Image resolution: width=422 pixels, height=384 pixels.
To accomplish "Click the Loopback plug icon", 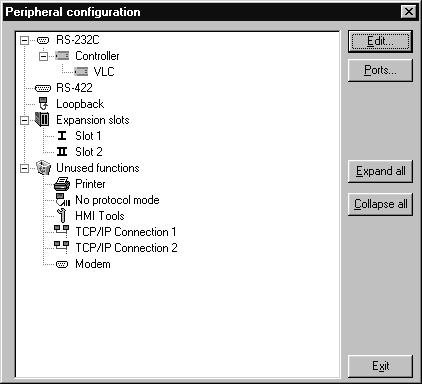I will pyautogui.click(x=43, y=103).
